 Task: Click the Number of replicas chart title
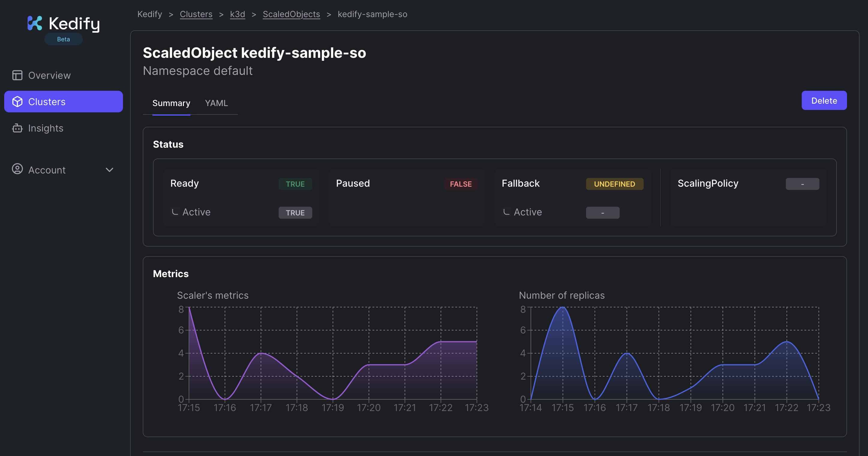[562, 295]
